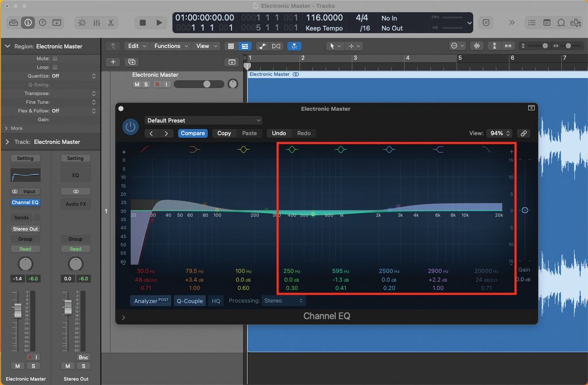Click Undo in the Channel EQ header
The height and width of the screenshot is (385, 588).
[x=280, y=133]
